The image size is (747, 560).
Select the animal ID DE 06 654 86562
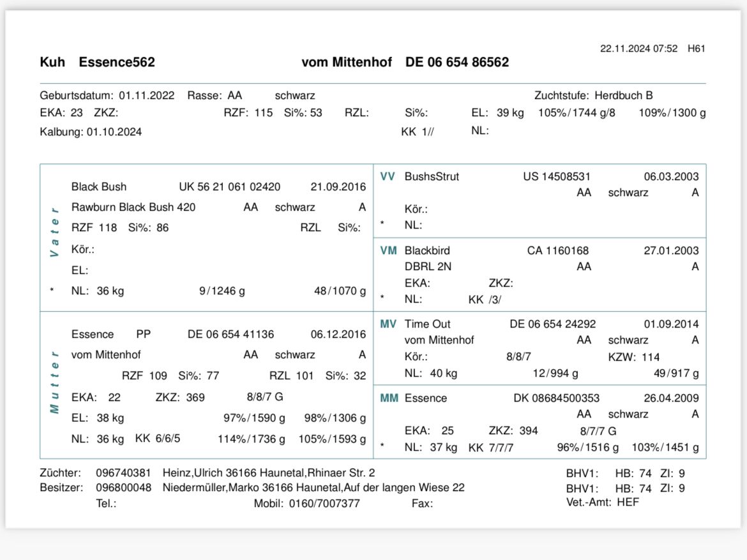click(x=457, y=62)
